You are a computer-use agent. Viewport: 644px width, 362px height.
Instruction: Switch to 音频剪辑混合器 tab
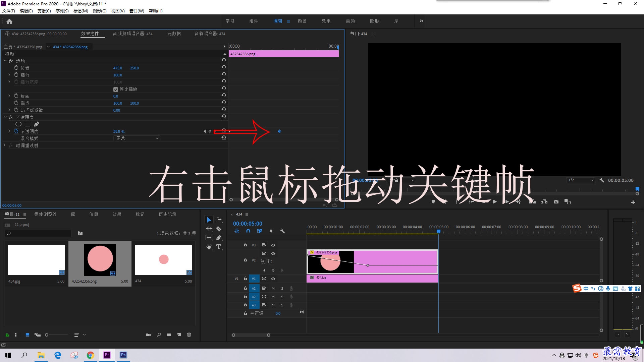coord(132,34)
